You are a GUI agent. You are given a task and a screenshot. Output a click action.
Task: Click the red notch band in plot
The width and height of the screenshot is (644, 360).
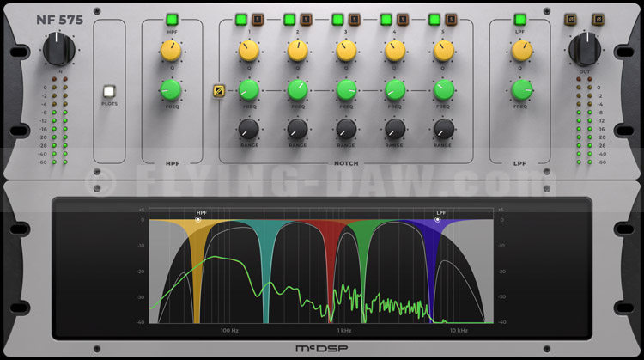coord(331,272)
